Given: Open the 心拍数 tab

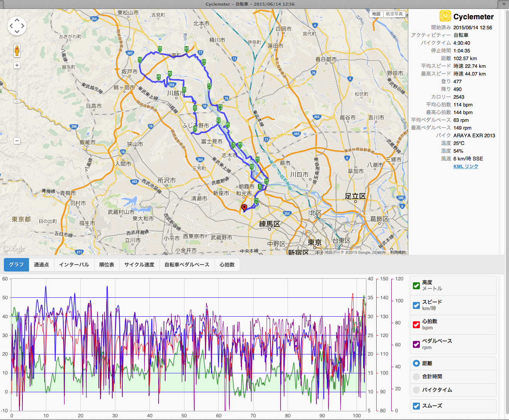Looking at the screenshot, I should (227, 265).
